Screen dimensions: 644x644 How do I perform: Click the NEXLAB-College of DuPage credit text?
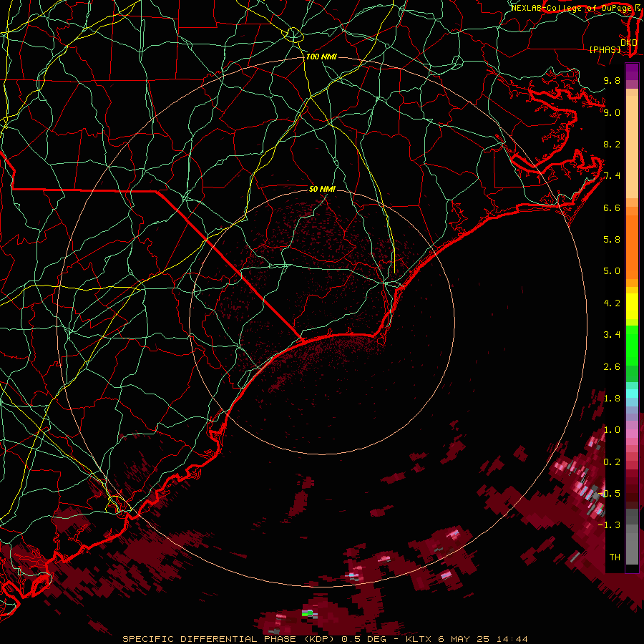click(571, 8)
